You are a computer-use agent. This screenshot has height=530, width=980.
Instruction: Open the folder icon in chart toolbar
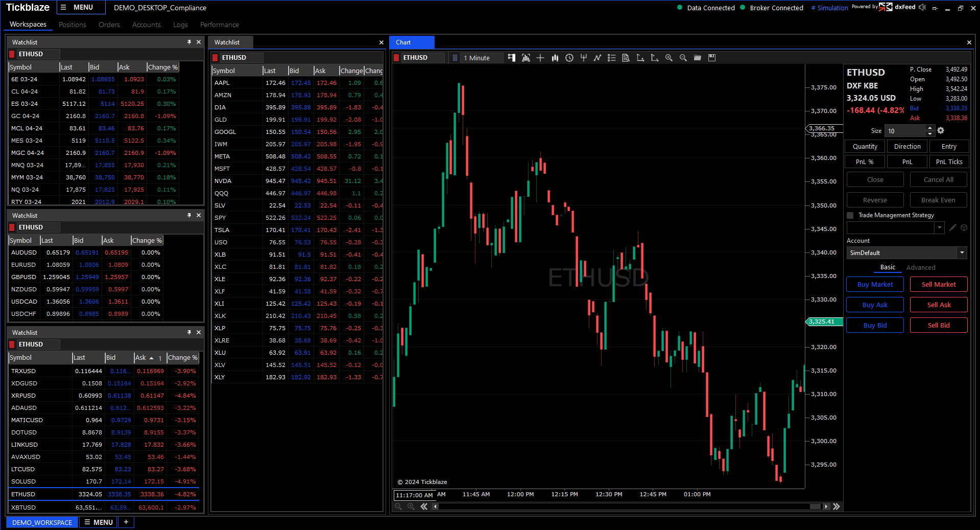(x=697, y=58)
